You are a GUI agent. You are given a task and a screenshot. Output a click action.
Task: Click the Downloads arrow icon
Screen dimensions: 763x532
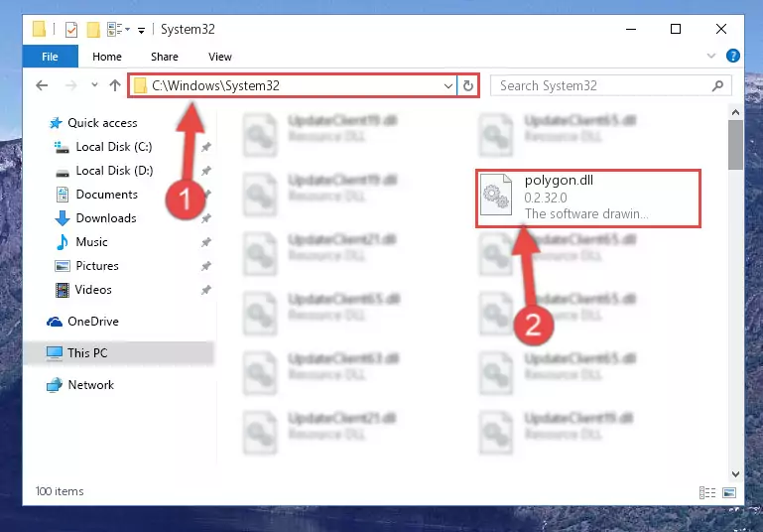click(63, 218)
